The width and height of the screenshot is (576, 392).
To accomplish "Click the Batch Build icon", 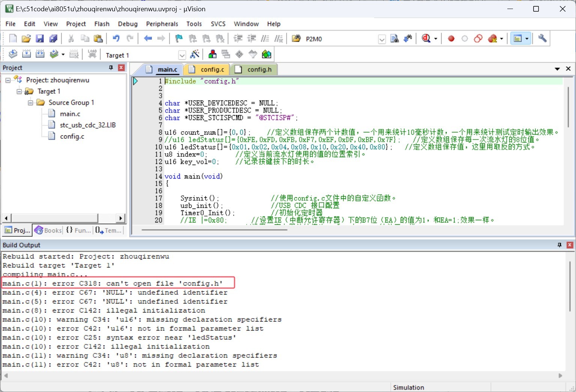I will (x=54, y=54).
